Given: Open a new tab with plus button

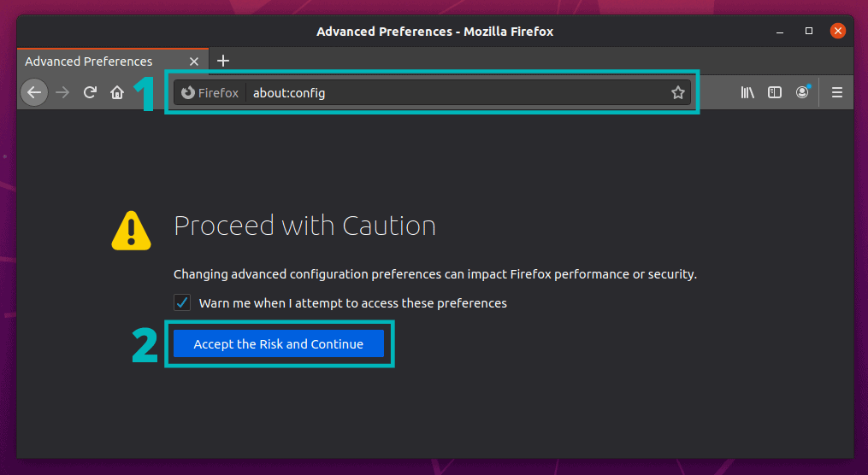Looking at the screenshot, I should [223, 61].
